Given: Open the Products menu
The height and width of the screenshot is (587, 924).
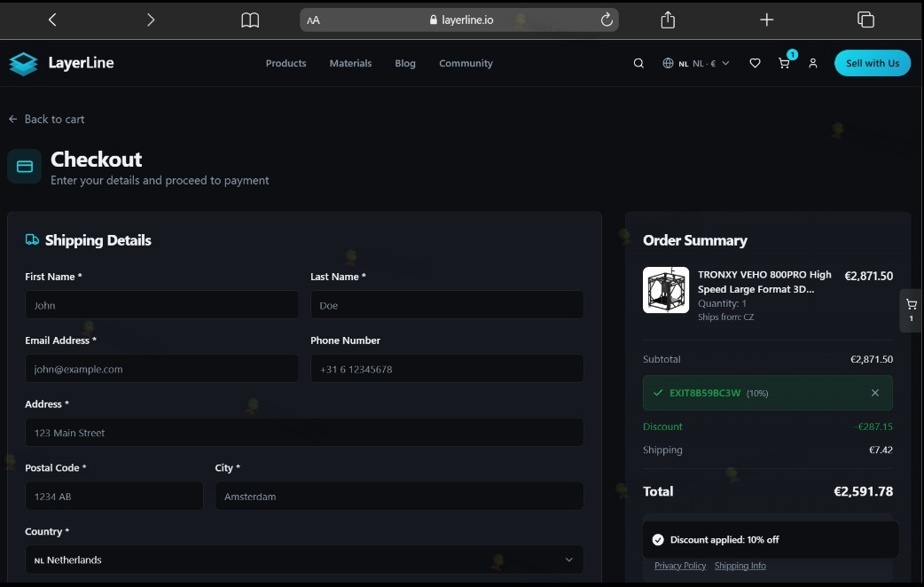Looking at the screenshot, I should click(286, 63).
